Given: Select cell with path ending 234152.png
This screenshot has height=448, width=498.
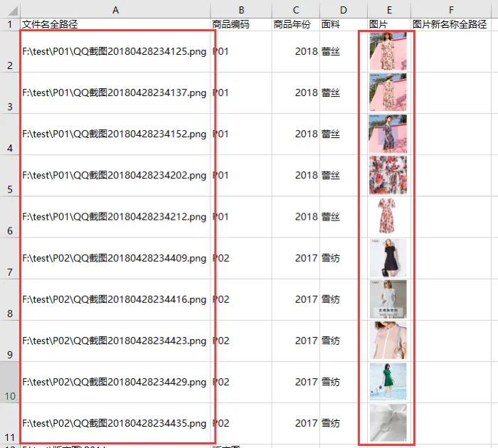Looking at the screenshot, I should point(115,134).
